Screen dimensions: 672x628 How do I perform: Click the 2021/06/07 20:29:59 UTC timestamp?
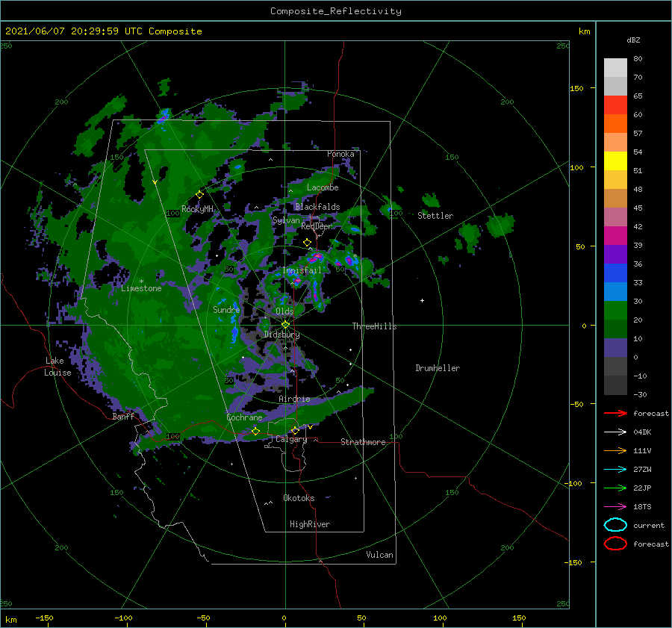pyautogui.click(x=104, y=31)
